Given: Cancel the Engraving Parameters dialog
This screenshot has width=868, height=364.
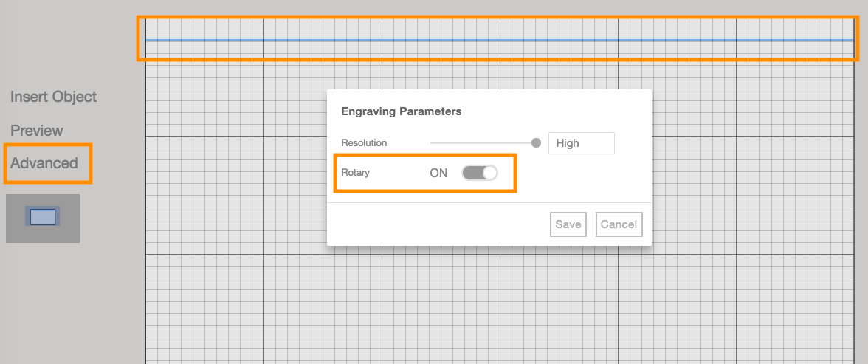Looking at the screenshot, I should [619, 224].
